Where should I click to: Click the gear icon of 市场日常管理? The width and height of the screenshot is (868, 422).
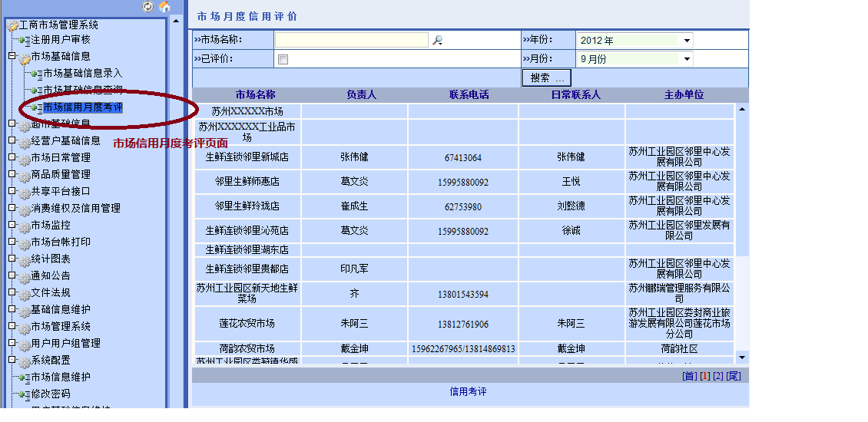click(x=25, y=159)
